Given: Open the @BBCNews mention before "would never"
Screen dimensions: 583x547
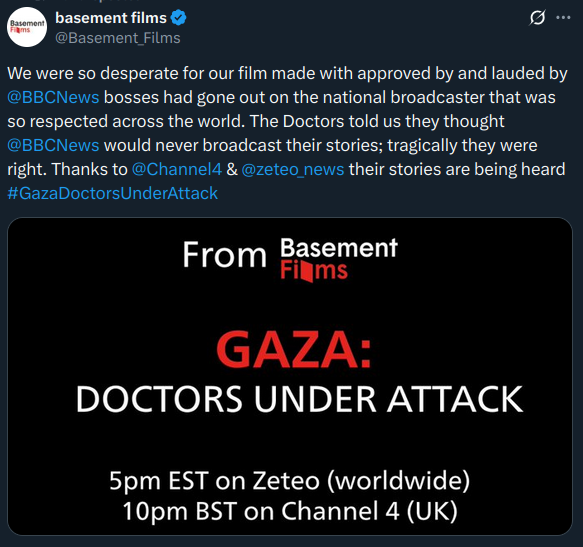Looking at the screenshot, I should click(x=53, y=145).
